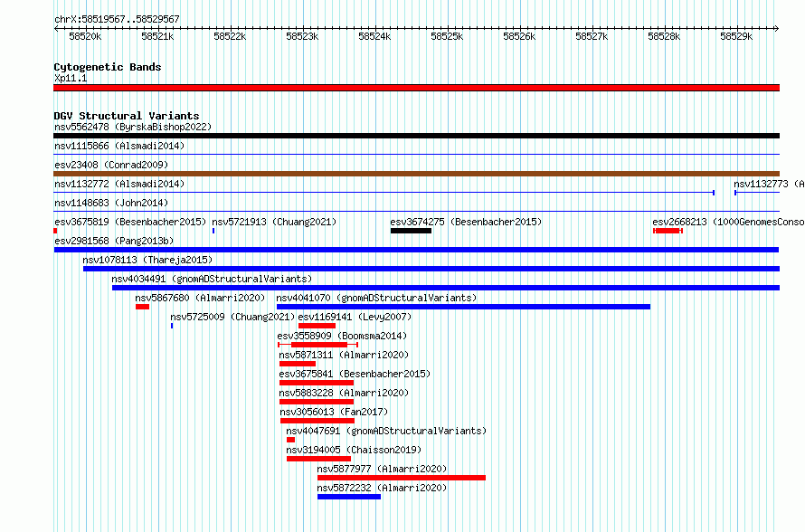Open nsv4047691 (gnomADStructuralVariants) label
Viewport: 805px width, 532px height.
(x=386, y=431)
